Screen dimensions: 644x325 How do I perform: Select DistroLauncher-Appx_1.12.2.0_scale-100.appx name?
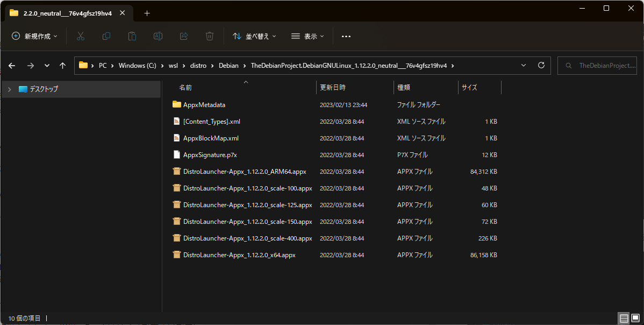[x=248, y=188]
